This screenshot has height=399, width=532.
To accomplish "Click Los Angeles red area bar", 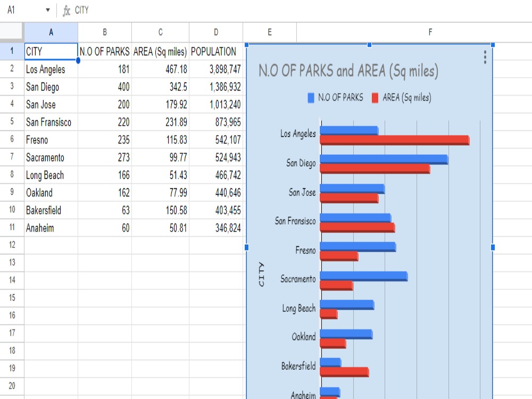I will point(395,140).
